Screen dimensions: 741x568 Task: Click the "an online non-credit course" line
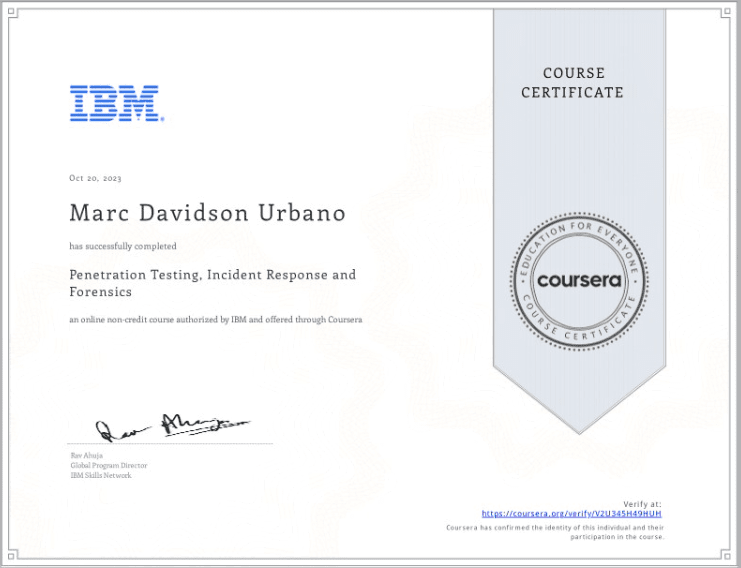pos(215,320)
